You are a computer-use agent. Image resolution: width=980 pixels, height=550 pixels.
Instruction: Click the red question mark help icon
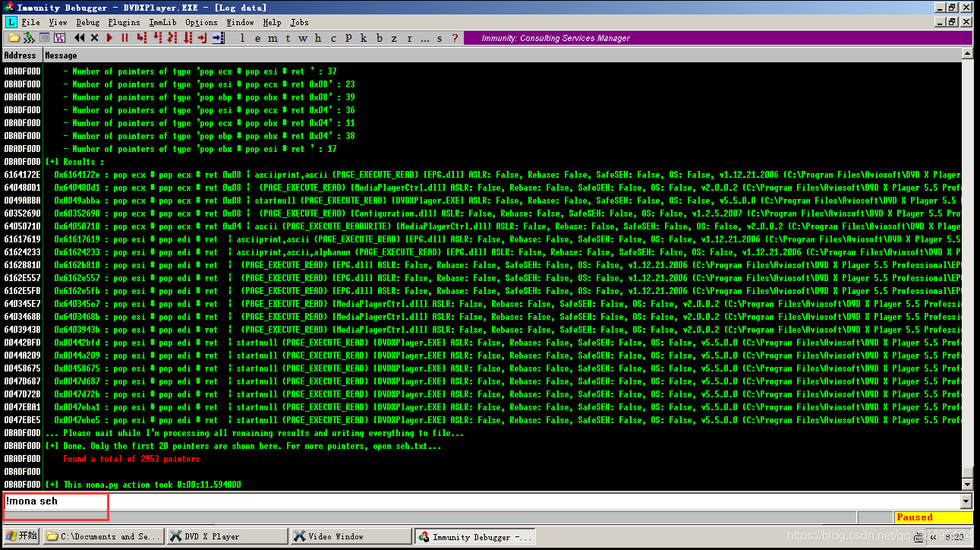tap(455, 38)
